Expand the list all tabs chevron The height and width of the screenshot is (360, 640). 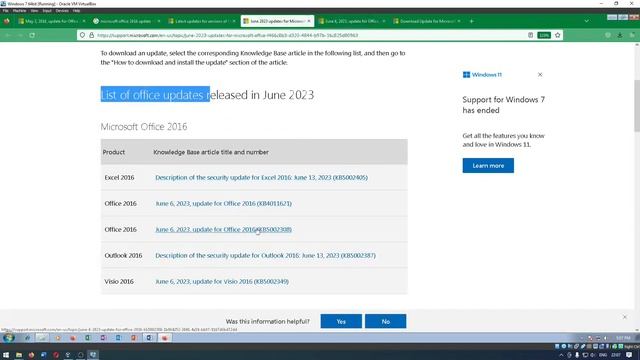587,21
